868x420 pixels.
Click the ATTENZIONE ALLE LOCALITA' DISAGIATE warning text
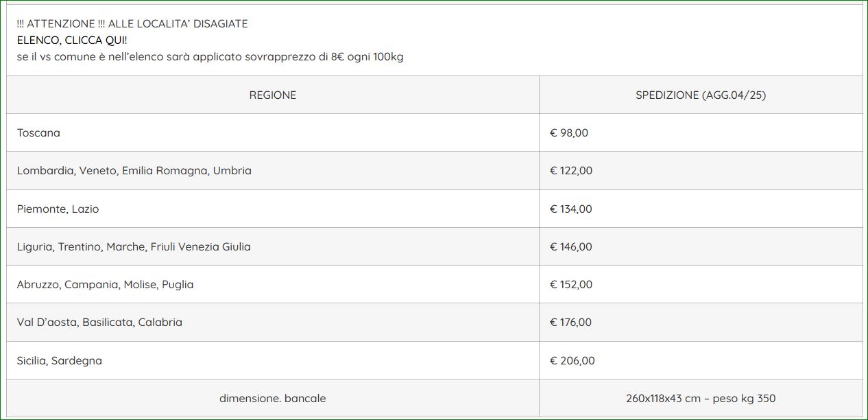(x=132, y=23)
